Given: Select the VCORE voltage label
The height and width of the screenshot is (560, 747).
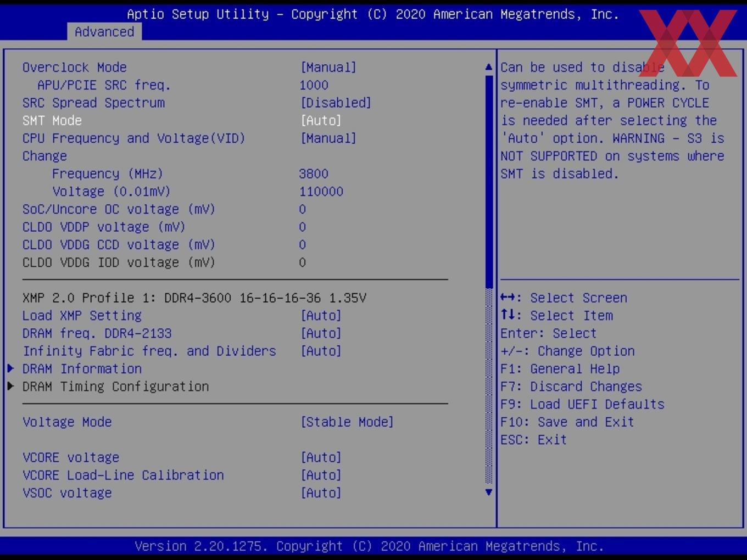Looking at the screenshot, I should point(71,457).
